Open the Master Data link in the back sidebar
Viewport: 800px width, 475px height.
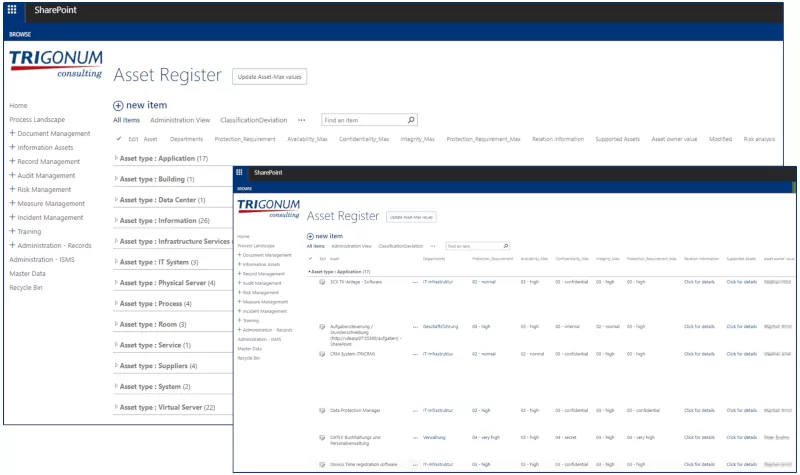pos(27,274)
